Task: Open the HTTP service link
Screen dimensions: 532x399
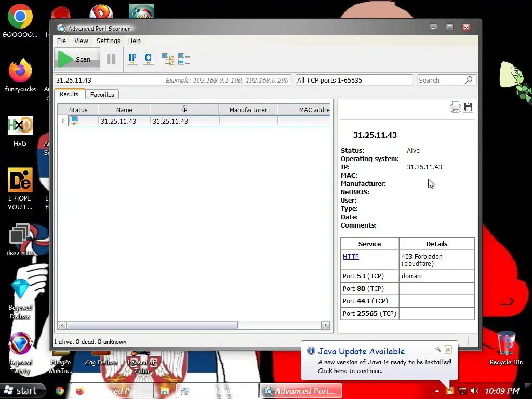Action: coord(351,257)
